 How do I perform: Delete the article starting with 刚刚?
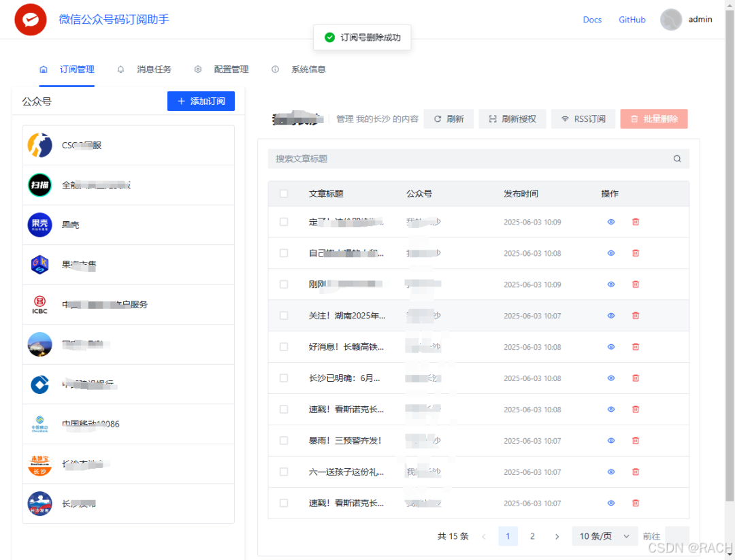click(636, 284)
